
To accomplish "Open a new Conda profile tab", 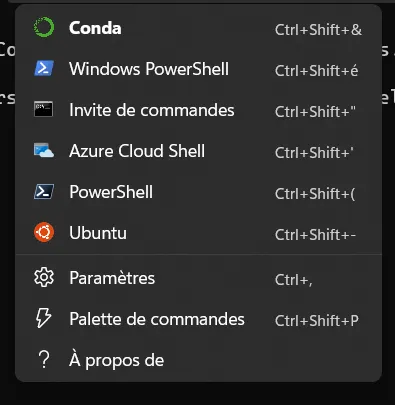I will (x=199, y=28).
